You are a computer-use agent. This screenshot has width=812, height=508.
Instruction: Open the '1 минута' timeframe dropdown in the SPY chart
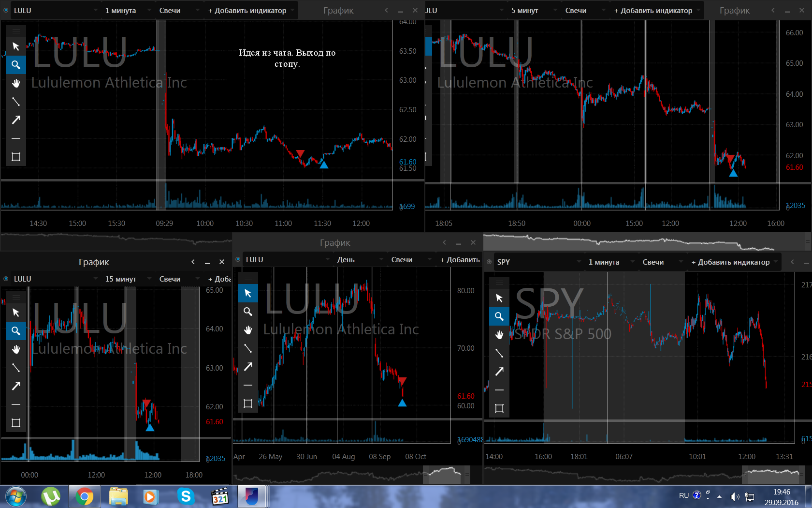pyautogui.click(x=611, y=262)
